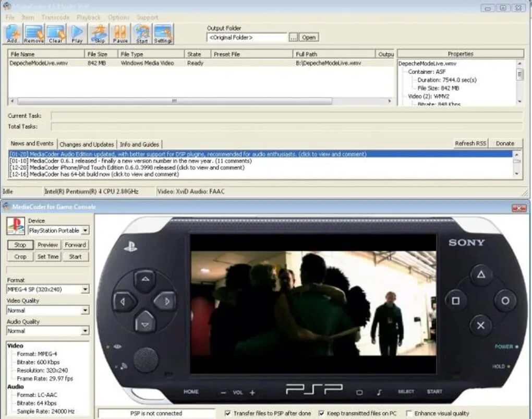Click the PSP START button
The height and width of the screenshot is (419, 532).
pos(434,392)
